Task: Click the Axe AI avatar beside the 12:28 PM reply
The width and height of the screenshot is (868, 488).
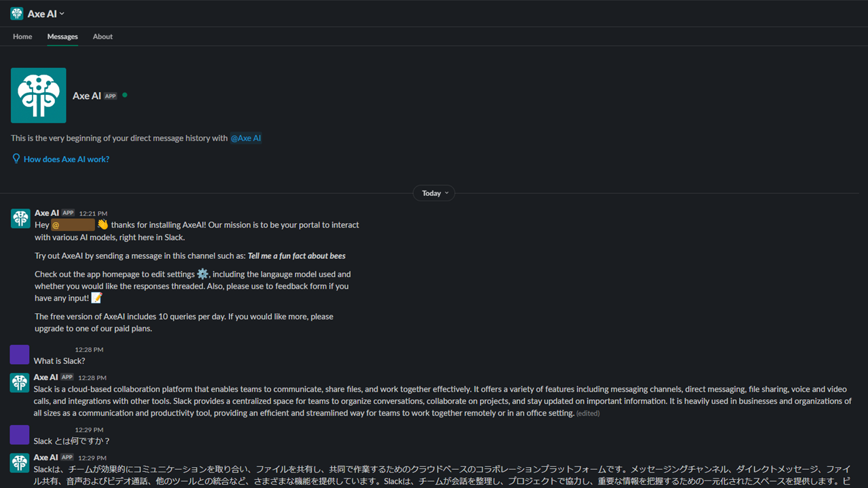Action: coord(19,382)
